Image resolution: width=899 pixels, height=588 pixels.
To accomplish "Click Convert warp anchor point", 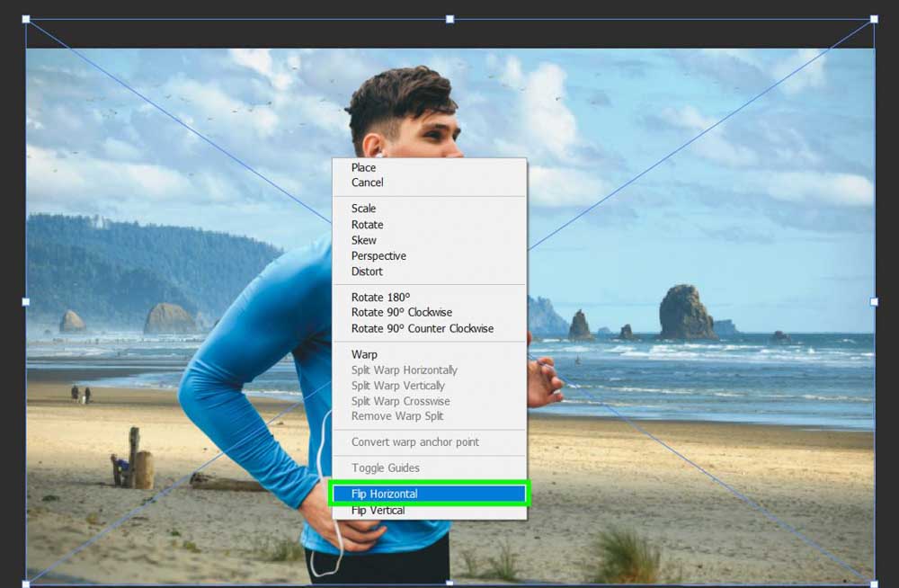I will [429, 441].
